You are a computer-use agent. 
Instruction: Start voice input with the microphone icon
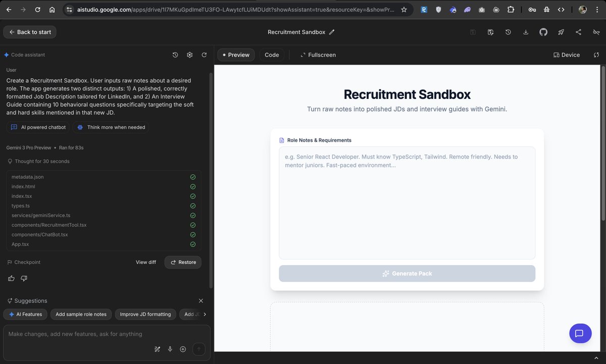point(170,348)
